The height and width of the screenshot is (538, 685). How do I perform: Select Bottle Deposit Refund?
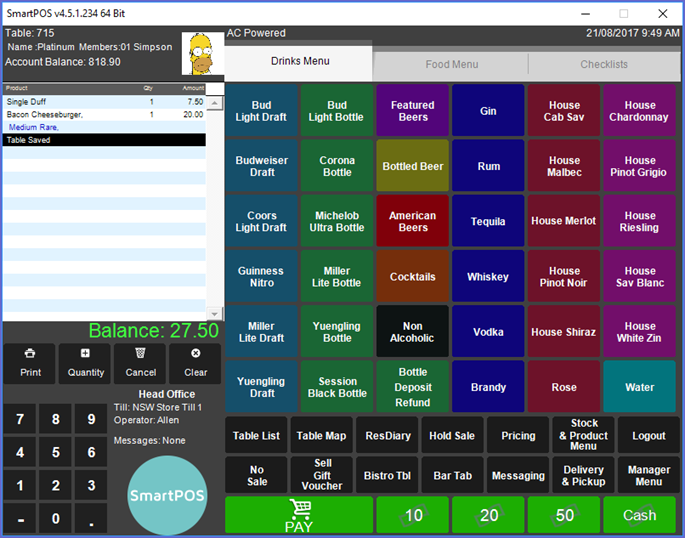click(412, 387)
